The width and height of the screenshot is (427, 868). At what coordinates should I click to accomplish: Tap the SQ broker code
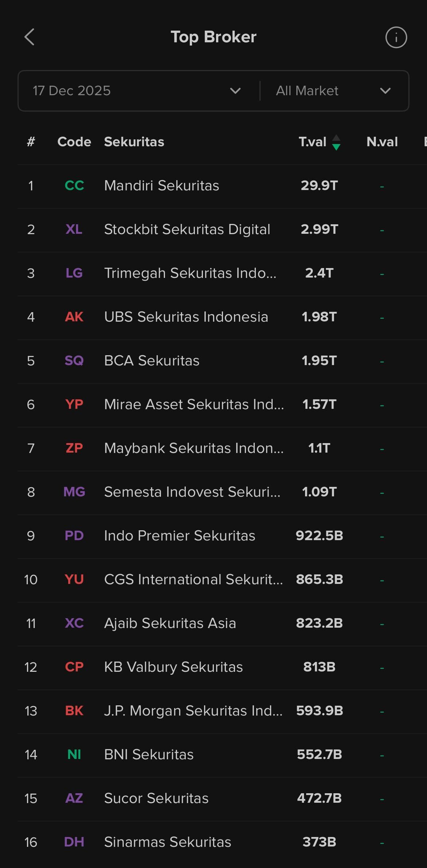[74, 361]
